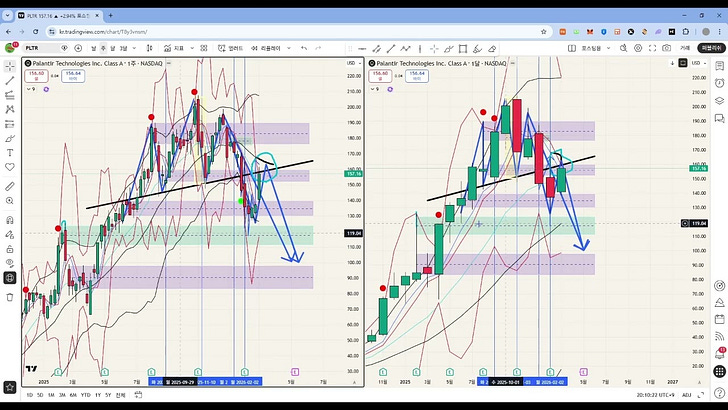728x410 pixels.
Task: Select the 1D date range
Action: coord(29,395)
